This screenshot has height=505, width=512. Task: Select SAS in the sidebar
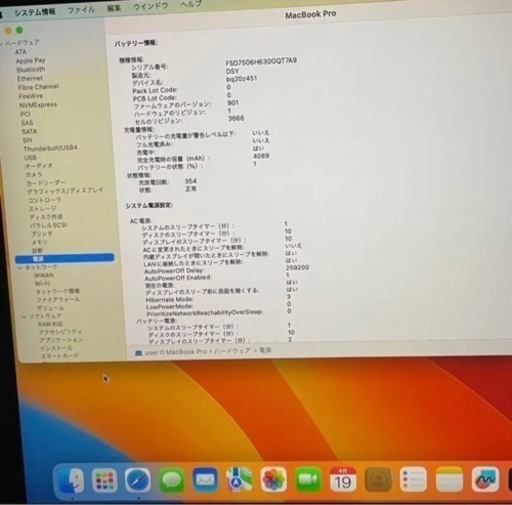point(27,123)
